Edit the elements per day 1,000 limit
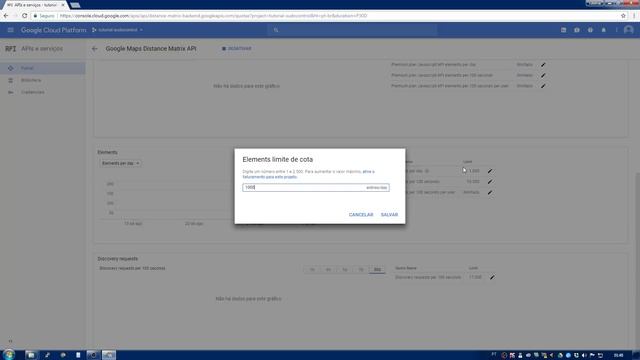Image resolution: width=640 pixels, height=360 pixels. pos(490,171)
